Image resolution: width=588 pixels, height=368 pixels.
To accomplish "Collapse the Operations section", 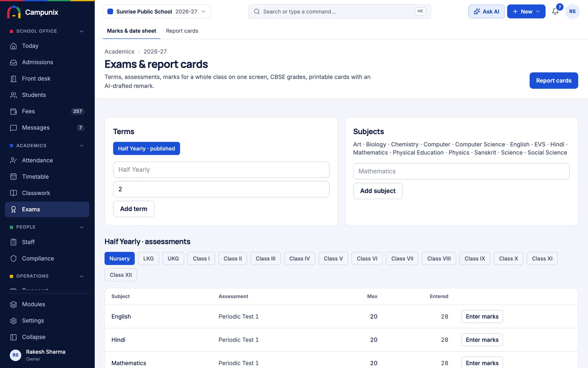I will pyautogui.click(x=82, y=276).
